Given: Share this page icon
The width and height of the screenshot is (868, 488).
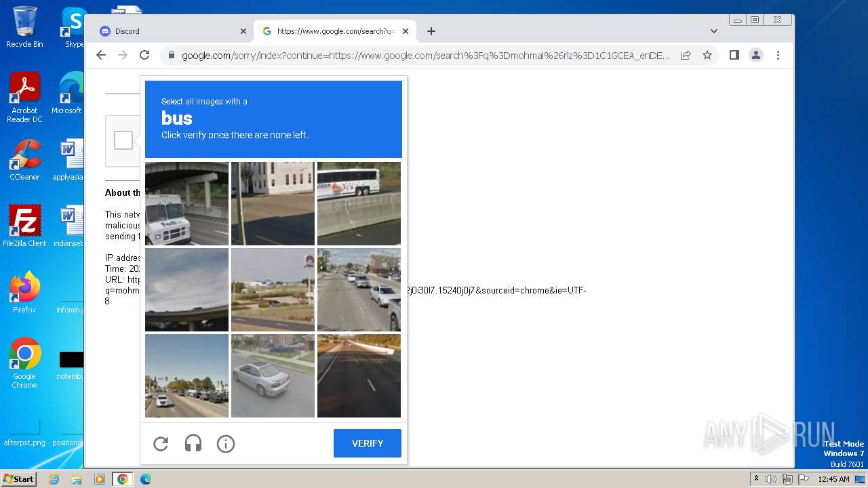Looking at the screenshot, I should coord(686,56).
